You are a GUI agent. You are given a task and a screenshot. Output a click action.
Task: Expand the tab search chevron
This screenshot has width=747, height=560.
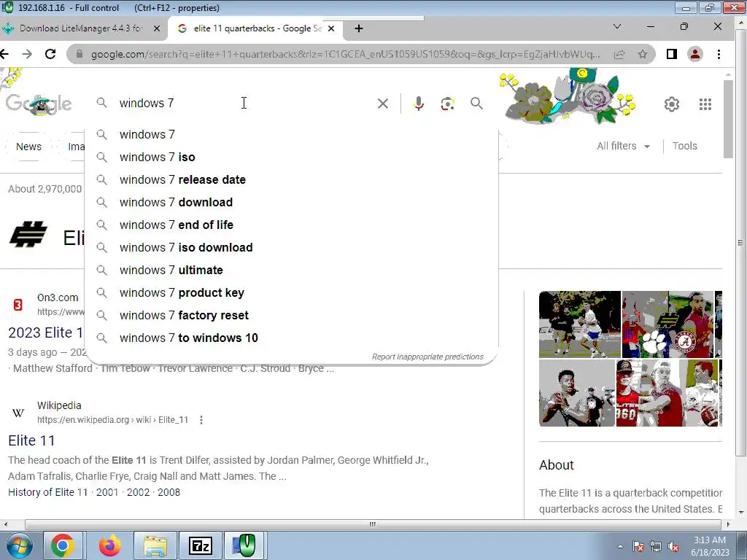tap(617, 27)
